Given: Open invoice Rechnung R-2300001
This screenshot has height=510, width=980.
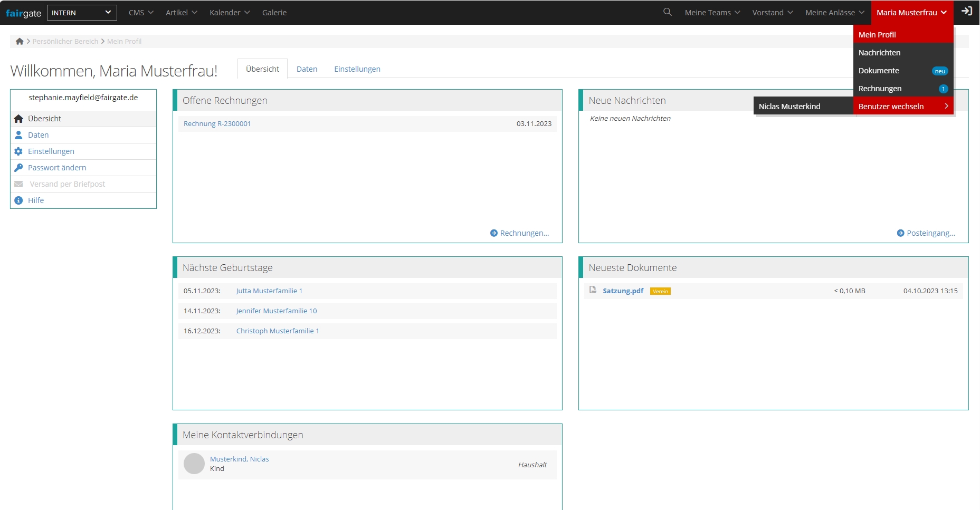Looking at the screenshot, I should [x=217, y=124].
